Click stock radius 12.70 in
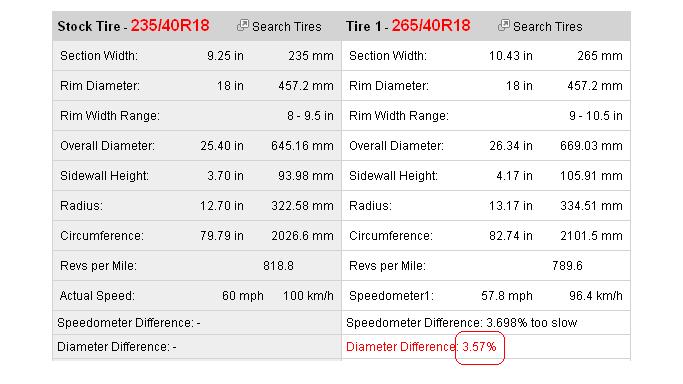This screenshot has width=683, height=384. coord(222,206)
